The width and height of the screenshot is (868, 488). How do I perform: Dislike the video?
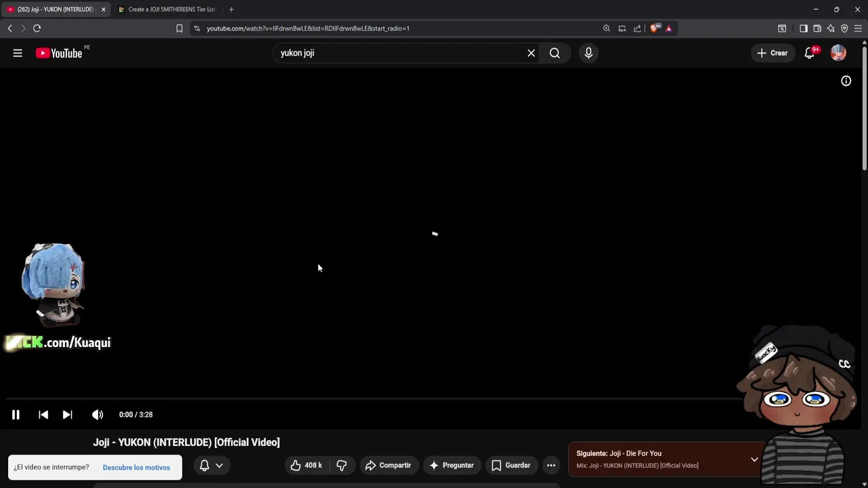point(342,465)
